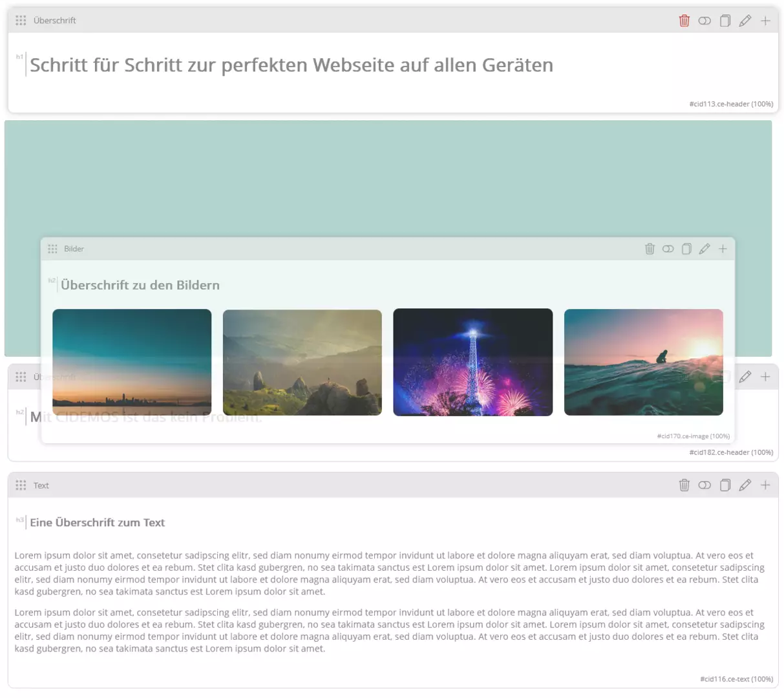
Task: Click the first Lorem ipsum paragraph
Action: point(390,573)
